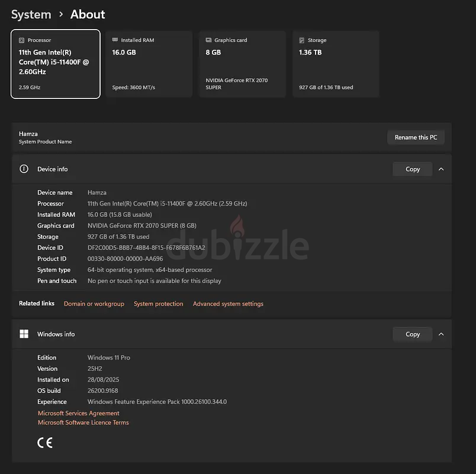Click the Edition value Windows 11 Pro
This screenshot has height=474, width=476.
click(109, 357)
